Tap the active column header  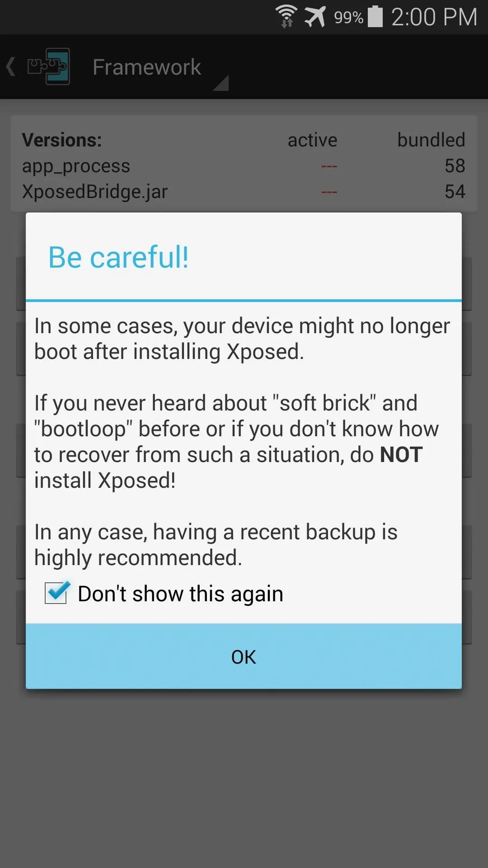tap(312, 140)
